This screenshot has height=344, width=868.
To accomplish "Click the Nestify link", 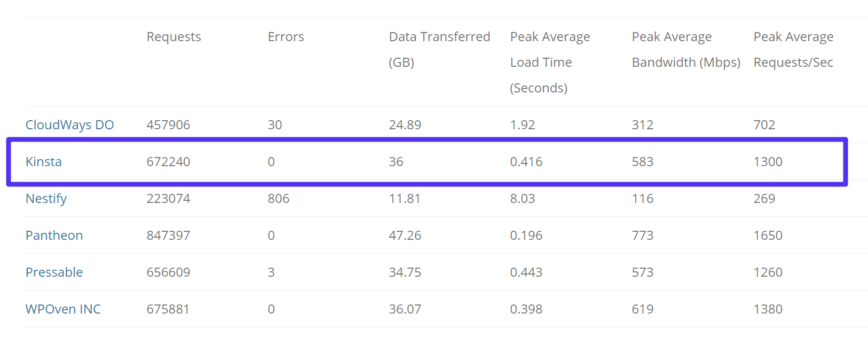I will (x=46, y=199).
